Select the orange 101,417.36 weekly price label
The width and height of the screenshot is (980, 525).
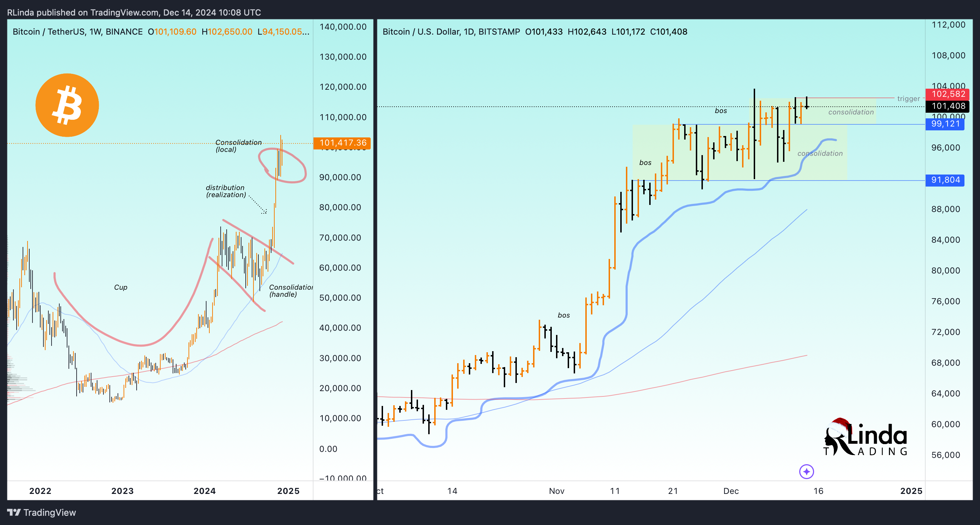(x=342, y=143)
